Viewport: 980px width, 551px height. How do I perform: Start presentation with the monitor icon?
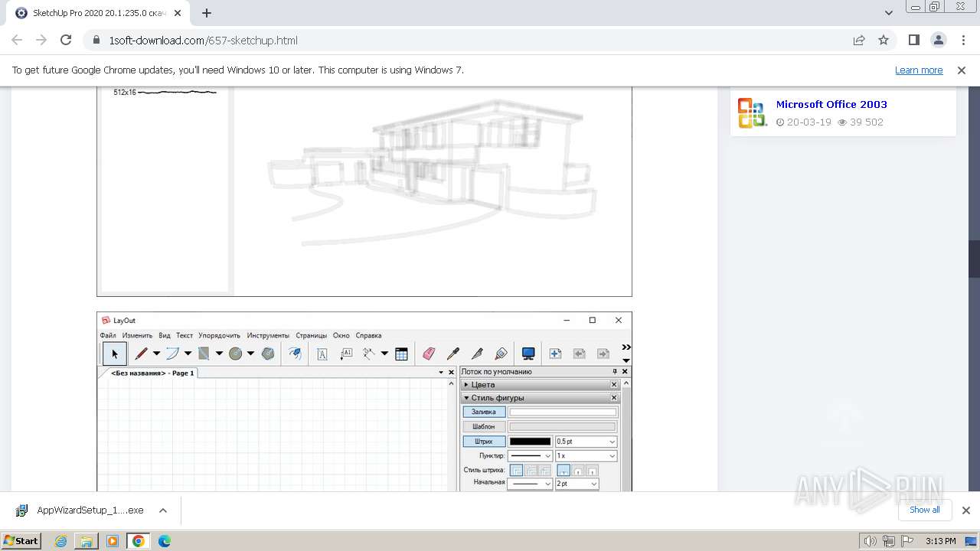click(x=528, y=354)
